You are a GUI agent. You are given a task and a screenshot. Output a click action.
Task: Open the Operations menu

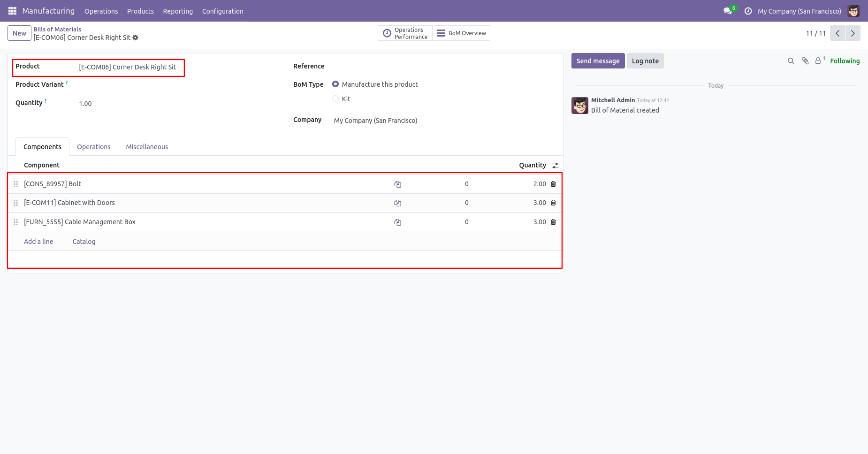101,11
